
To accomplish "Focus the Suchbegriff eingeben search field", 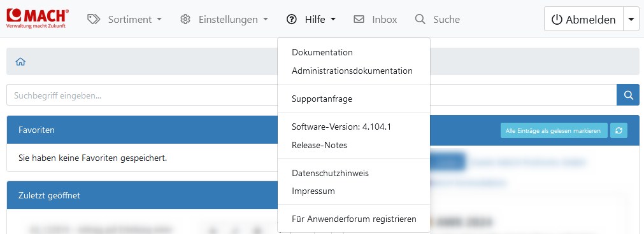I will (x=311, y=95).
